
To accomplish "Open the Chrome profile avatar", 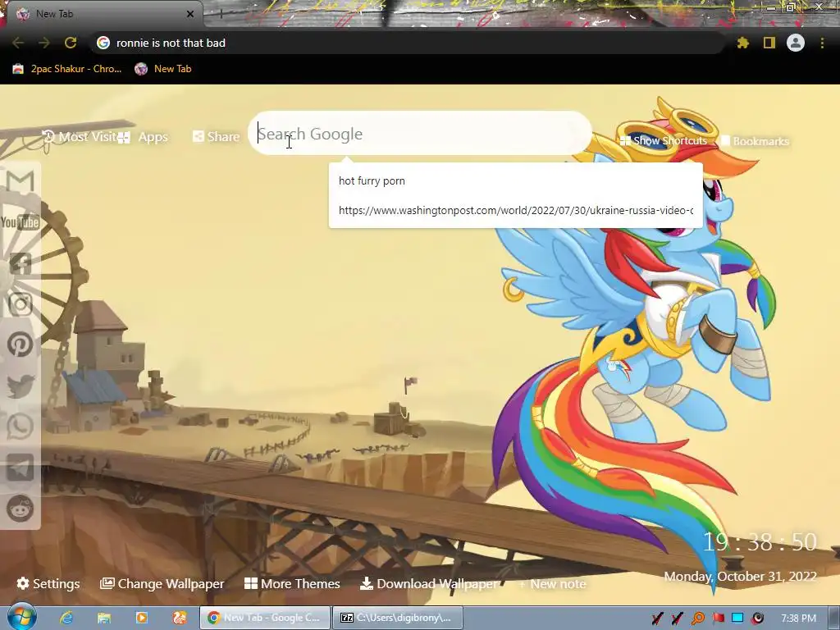I will pyautogui.click(x=796, y=43).
